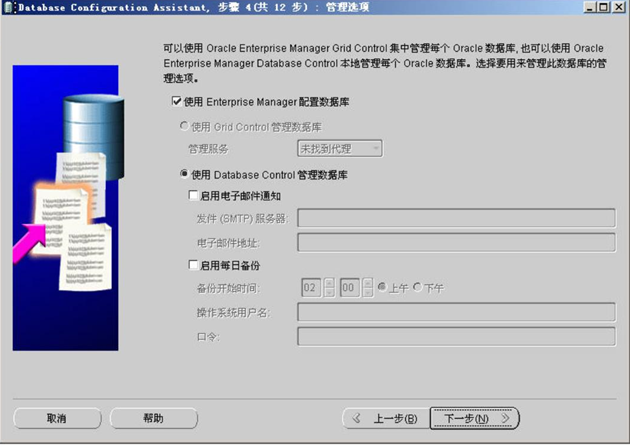Go back with 上一步(B) button
The height and width of the screenshot is (445, 630).
click(x=386, y=418)
